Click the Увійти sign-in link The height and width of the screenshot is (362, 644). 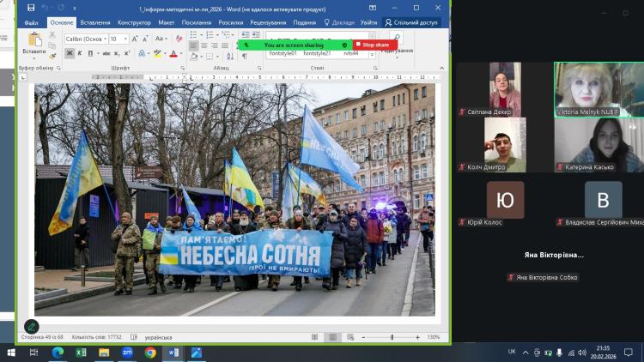coord(368,22)
